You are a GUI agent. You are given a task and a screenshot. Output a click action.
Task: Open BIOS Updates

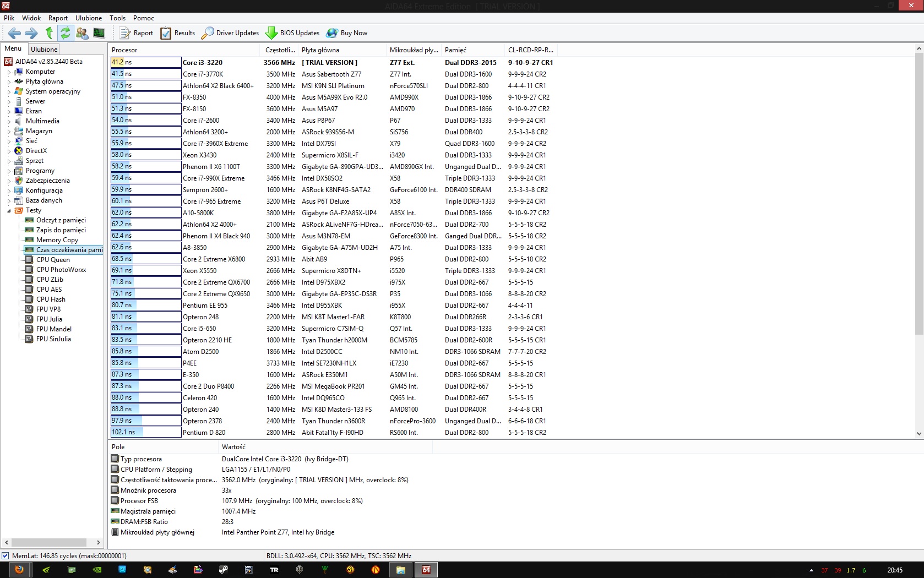click(x=292, y=33)
